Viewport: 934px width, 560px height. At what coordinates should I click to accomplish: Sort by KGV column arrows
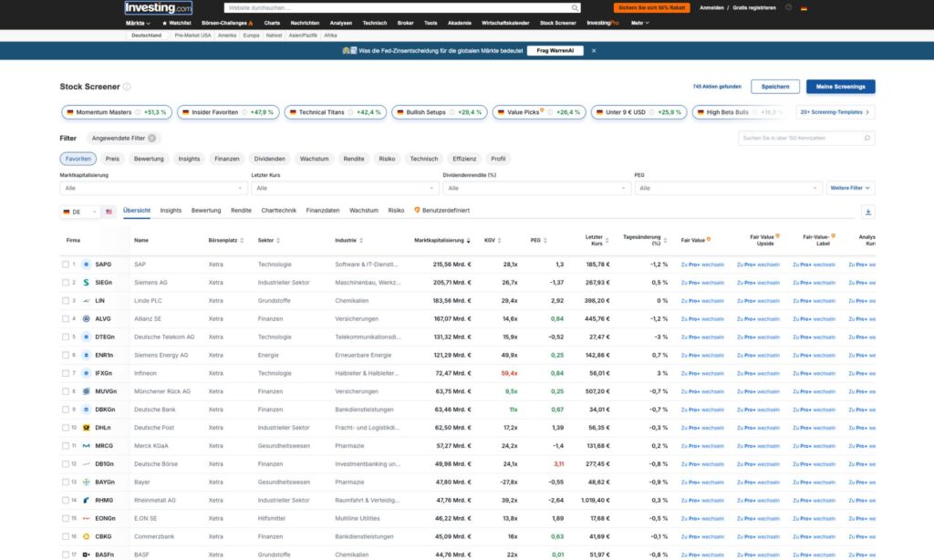coord(499,241)
